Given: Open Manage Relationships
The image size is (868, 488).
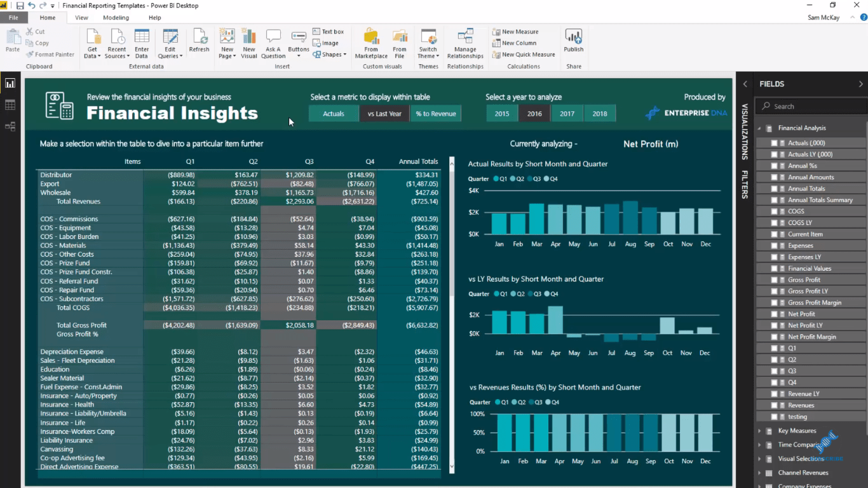Looking at the screenshot, I should click(465, 43).
